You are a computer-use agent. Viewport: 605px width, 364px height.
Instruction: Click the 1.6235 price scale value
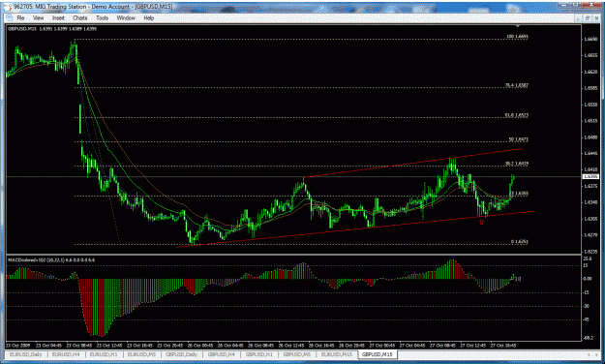(x=590, y=252)
